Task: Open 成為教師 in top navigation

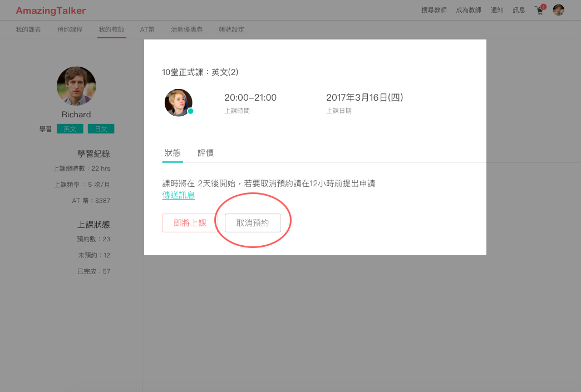Action: point(469,10)
